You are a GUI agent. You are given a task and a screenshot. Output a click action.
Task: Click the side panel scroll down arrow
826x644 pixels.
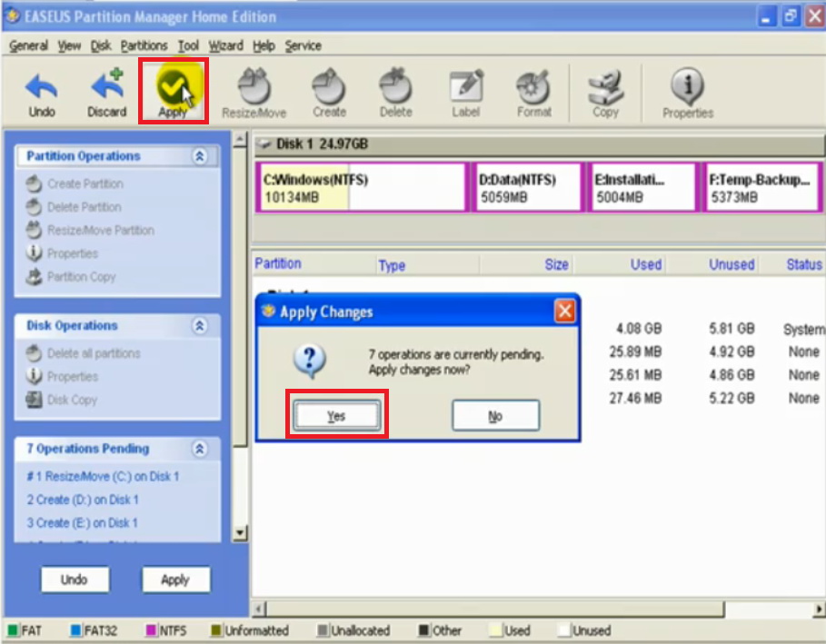(240, 532)
